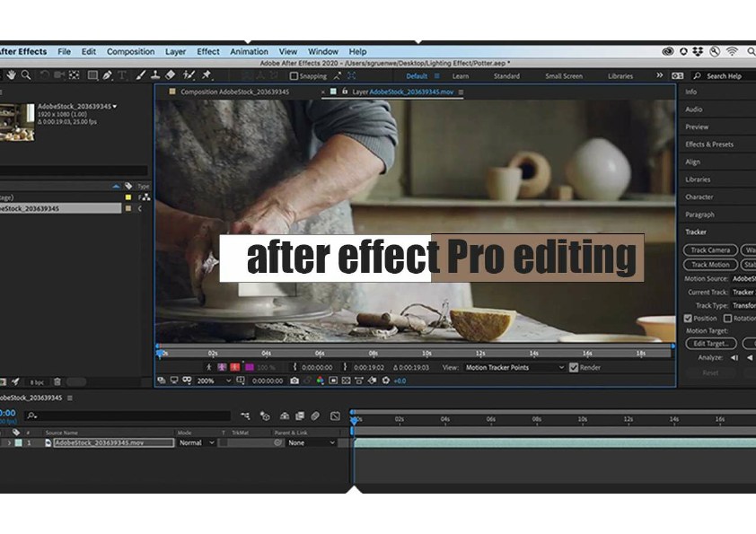756x534 pixels.
Task: Switch to Composition AdobeStock_203639345 tab
Action: click(x=234, y=92)
